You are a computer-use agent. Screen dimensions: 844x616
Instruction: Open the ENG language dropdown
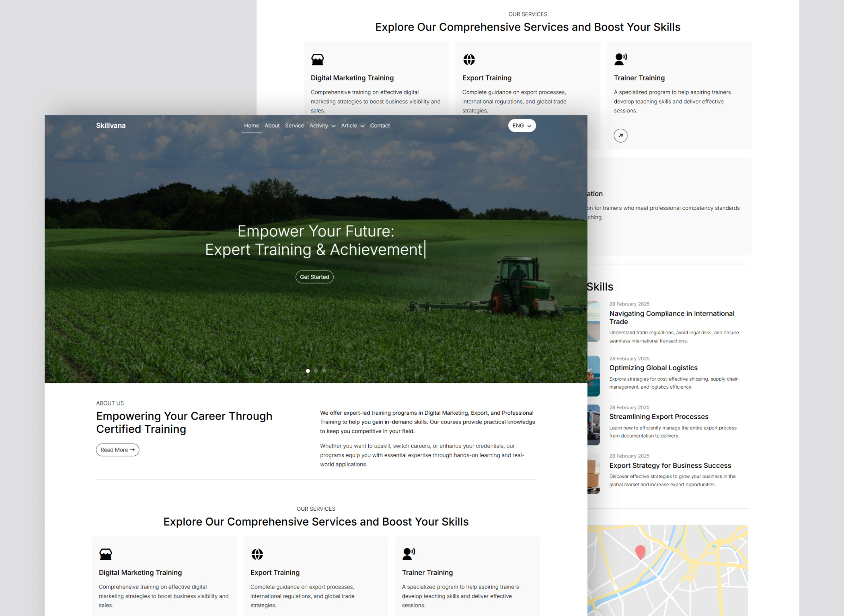coord(522,126)
